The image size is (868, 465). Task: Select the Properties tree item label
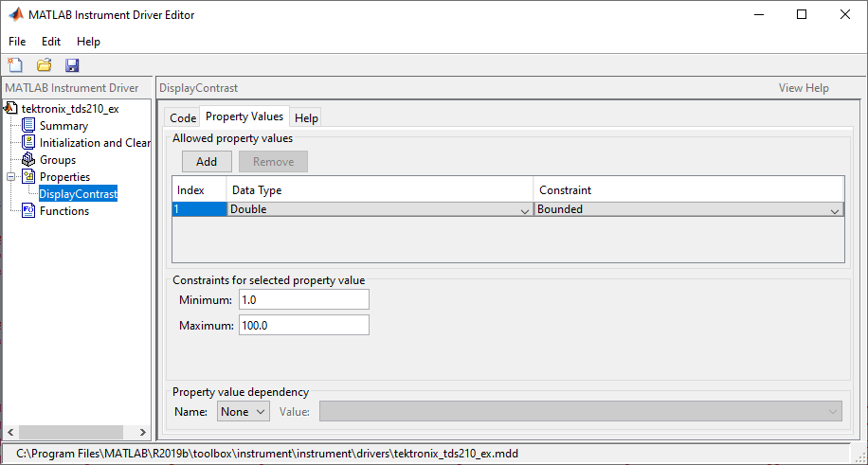[64, 177]
